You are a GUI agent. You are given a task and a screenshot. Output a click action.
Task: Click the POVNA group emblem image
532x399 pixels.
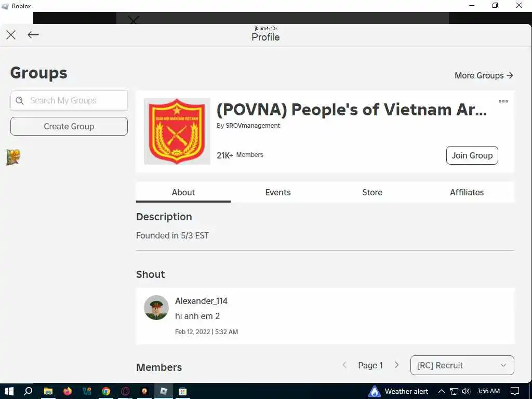click(x=177, y=131)
